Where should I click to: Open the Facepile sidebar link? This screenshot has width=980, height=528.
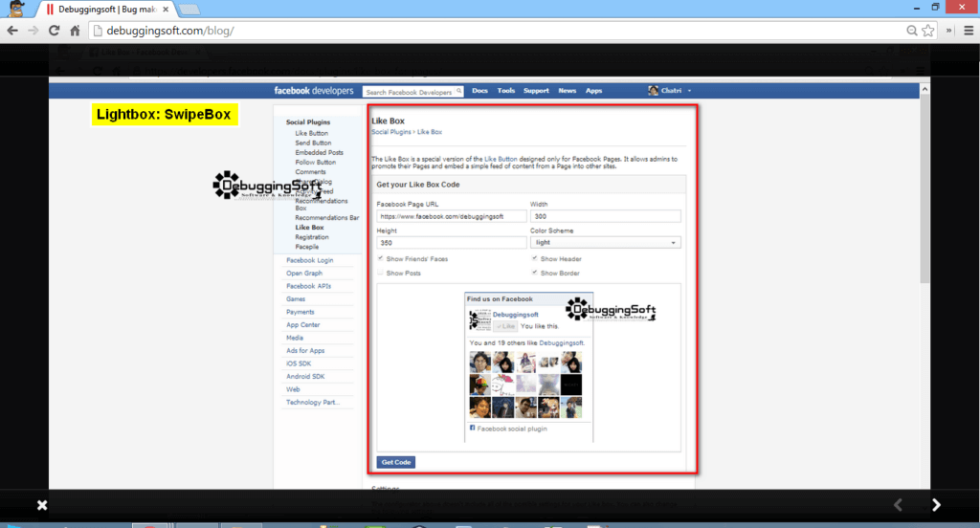307,247
